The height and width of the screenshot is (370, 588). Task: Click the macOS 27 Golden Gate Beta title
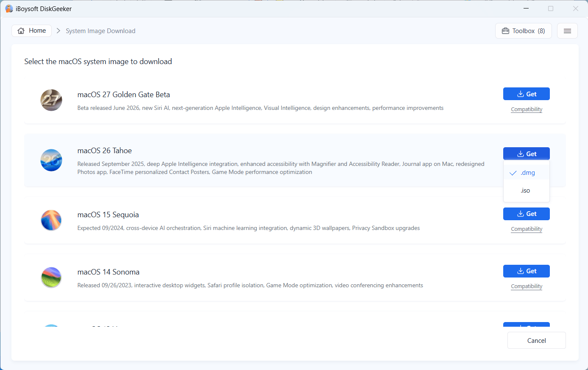click(124, 95)
